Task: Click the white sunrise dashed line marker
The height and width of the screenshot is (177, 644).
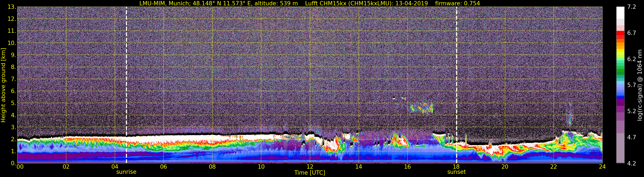Action: click(126, 85)
